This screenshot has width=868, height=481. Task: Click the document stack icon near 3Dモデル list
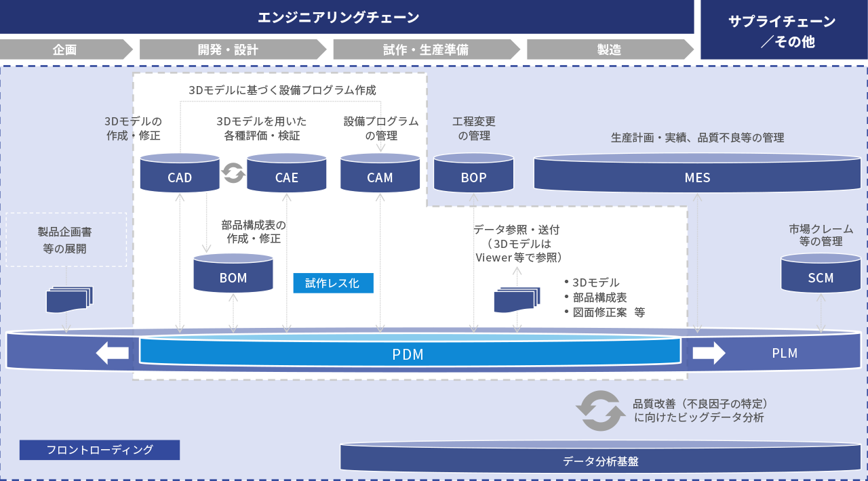(x=517, y=299)
